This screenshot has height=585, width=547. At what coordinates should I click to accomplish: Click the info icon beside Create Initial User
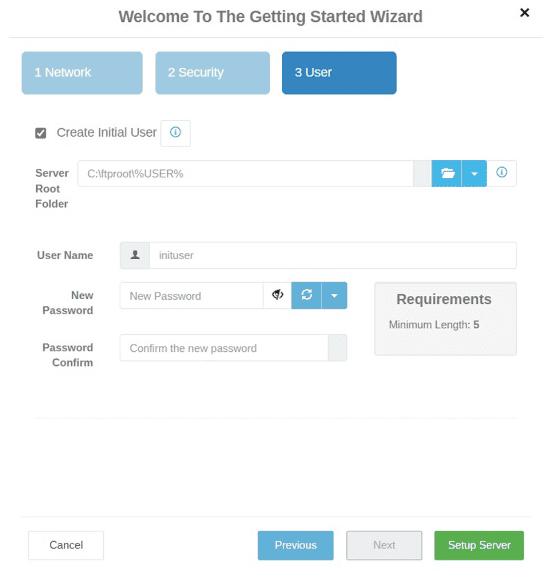(x=175, y=133)
